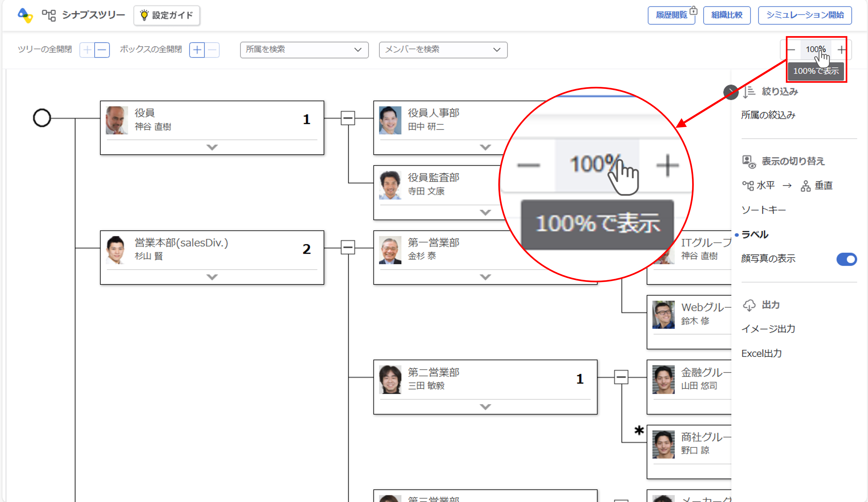Collapse the right side panel arrow
The width and height of the screenshot is (868, 502).
coord(730,92)
